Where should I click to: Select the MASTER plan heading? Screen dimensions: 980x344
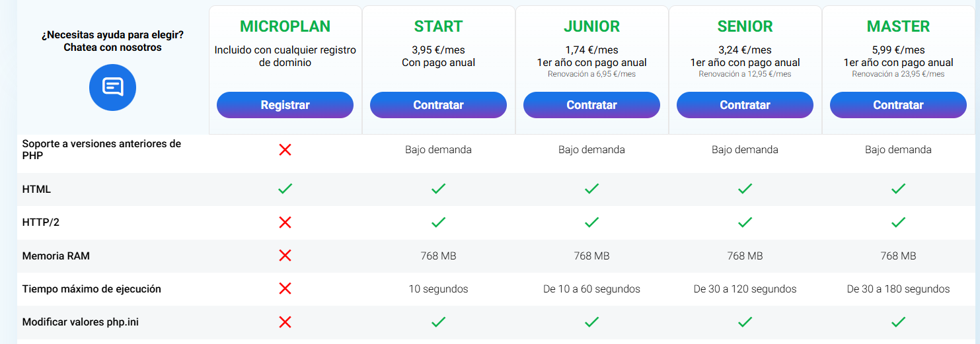(898, 26)
